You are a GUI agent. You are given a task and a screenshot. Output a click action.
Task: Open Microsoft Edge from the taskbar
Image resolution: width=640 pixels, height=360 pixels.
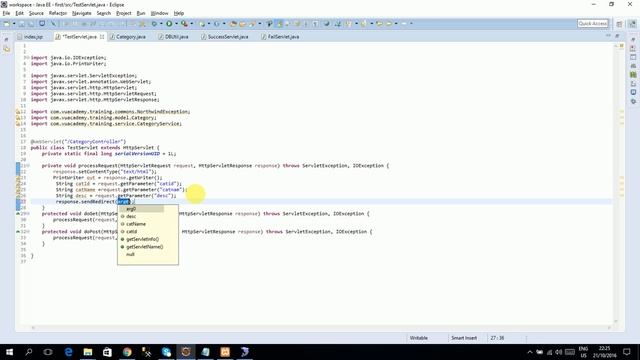[x=68, y=352]
